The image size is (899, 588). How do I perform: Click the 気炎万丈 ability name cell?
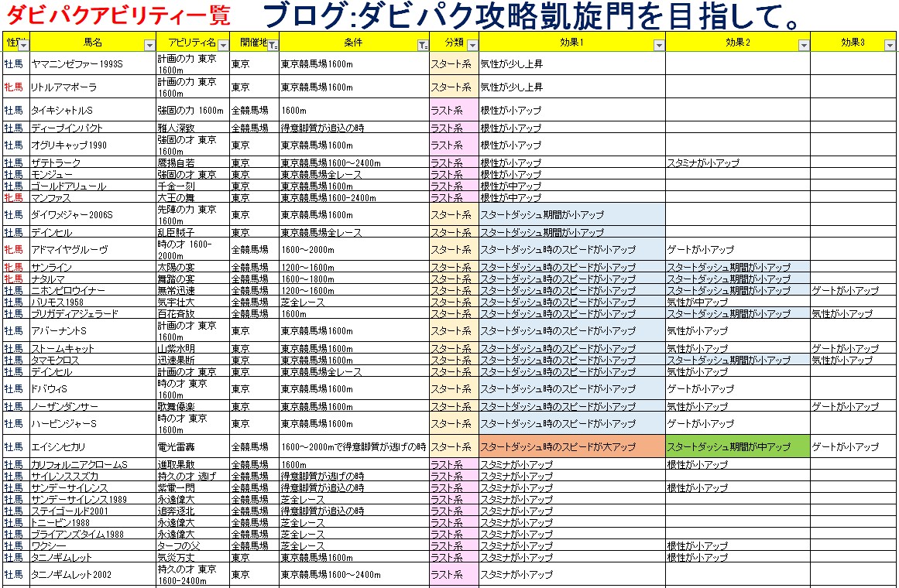click(193, 557)
